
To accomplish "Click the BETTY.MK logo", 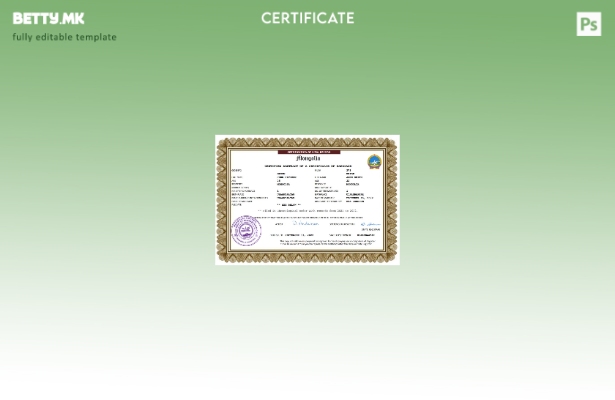I will (48, 19).
